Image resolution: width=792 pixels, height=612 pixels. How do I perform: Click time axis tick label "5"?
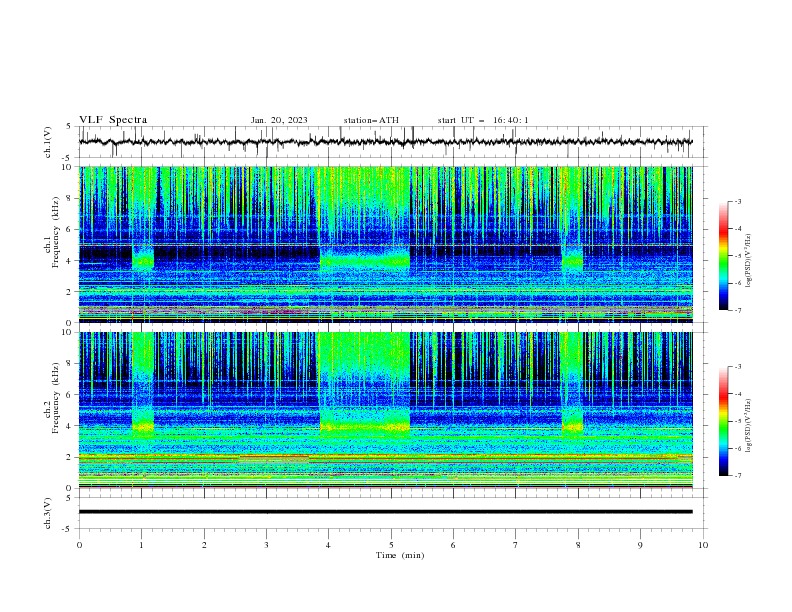click(391, 545)
